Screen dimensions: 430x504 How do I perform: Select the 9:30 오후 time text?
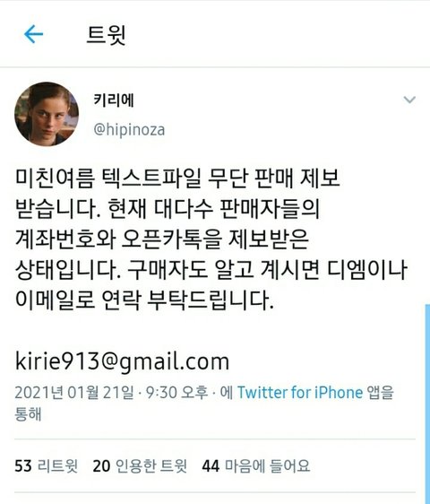tap(177, 393)
